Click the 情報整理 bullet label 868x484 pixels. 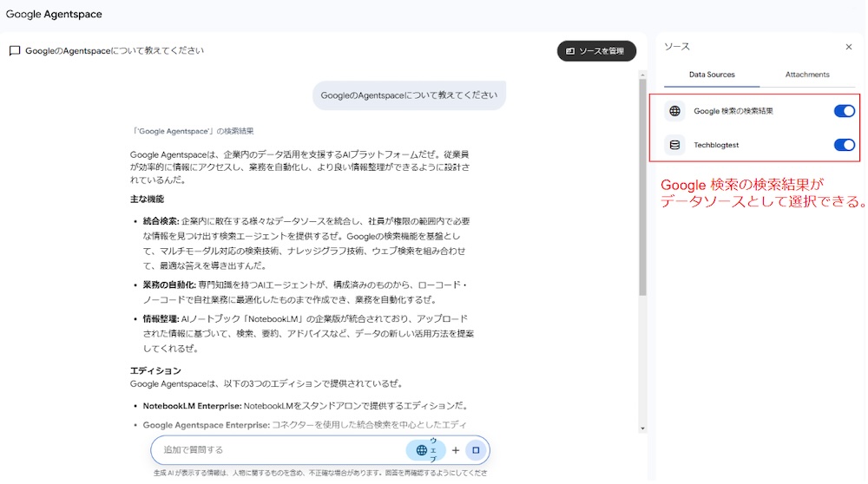tap(161, 318)
